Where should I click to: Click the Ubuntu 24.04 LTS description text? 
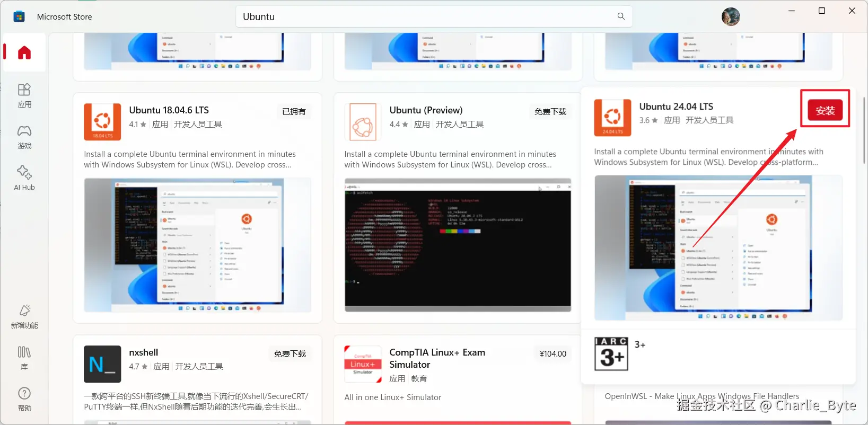(708, 157)
